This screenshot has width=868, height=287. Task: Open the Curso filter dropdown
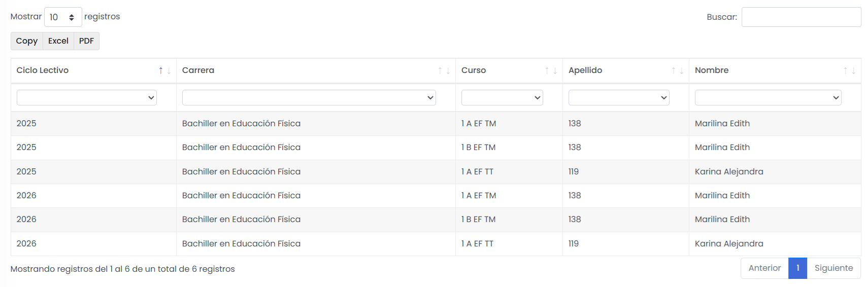coord(502,97)
